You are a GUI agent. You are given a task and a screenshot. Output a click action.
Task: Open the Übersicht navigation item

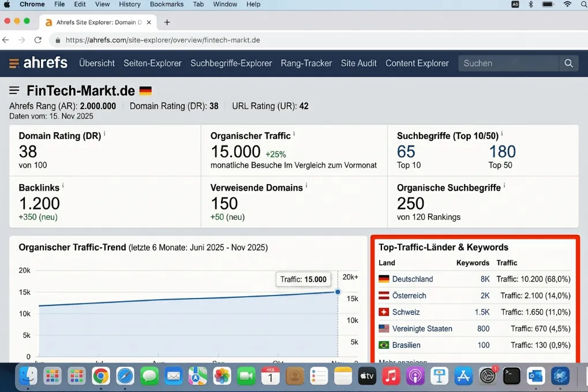[x=97, y=64]
